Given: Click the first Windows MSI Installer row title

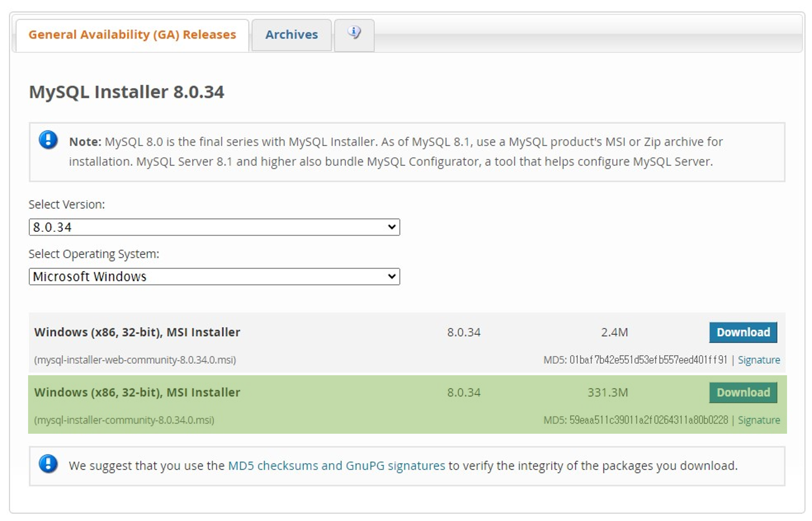Looking at the screenshot, I should [x=137, y=332].
